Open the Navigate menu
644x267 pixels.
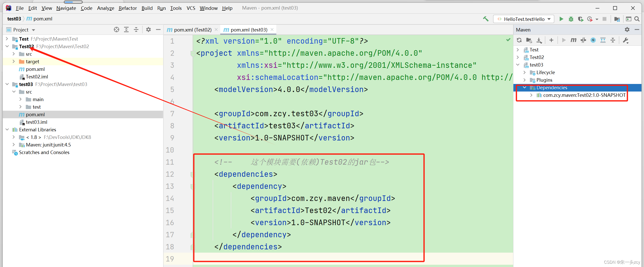66,8
